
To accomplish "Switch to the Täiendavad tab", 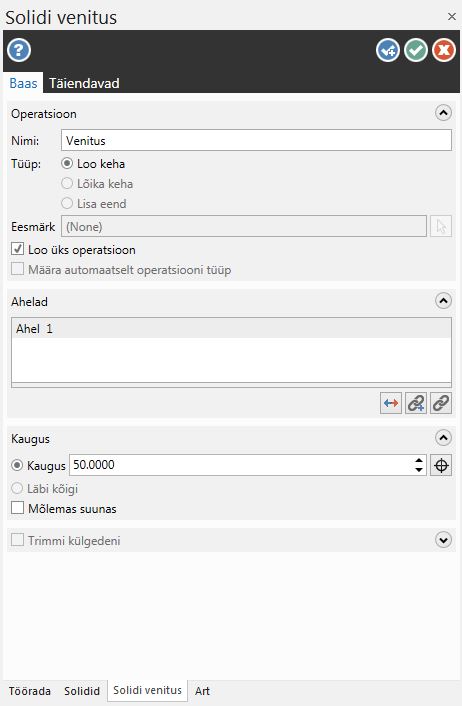I will [x=84, y=83].
